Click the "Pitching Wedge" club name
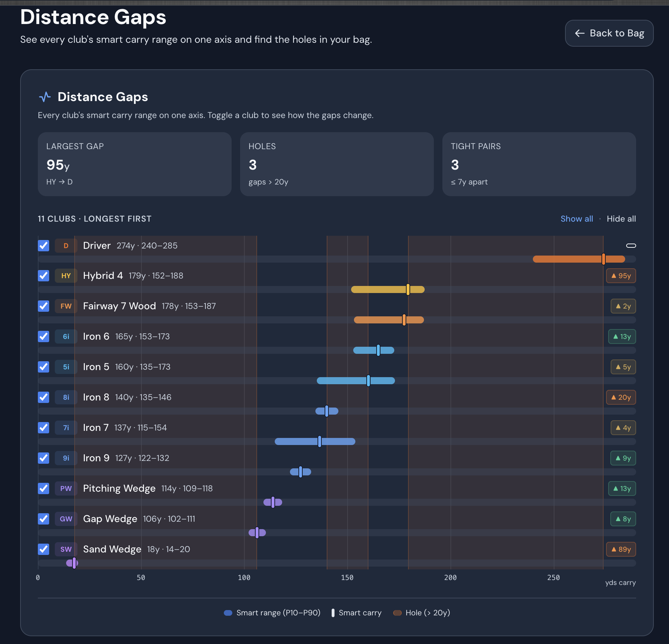 click(119, 489)
